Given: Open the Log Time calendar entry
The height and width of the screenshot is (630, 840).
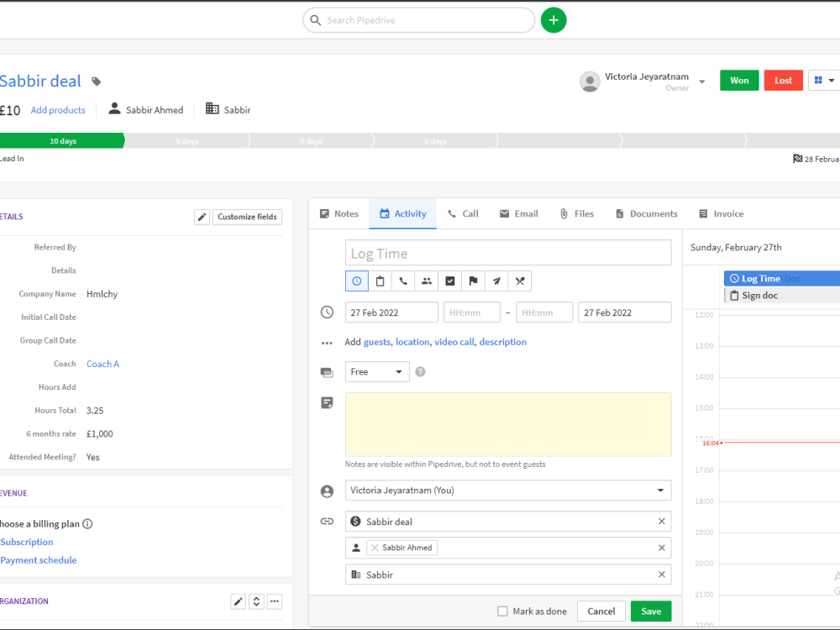Looking at the screenshot, I should point(782,279).
